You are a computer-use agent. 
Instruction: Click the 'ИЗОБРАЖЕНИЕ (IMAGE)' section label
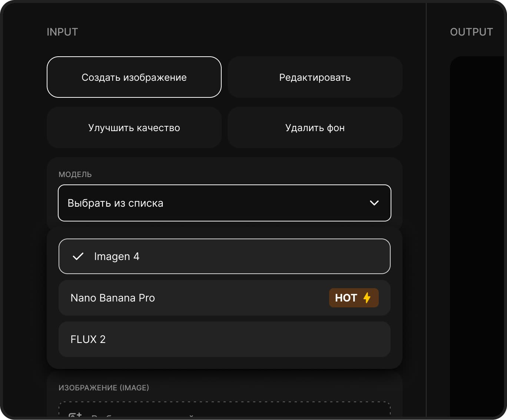click(x=104, y=388)
